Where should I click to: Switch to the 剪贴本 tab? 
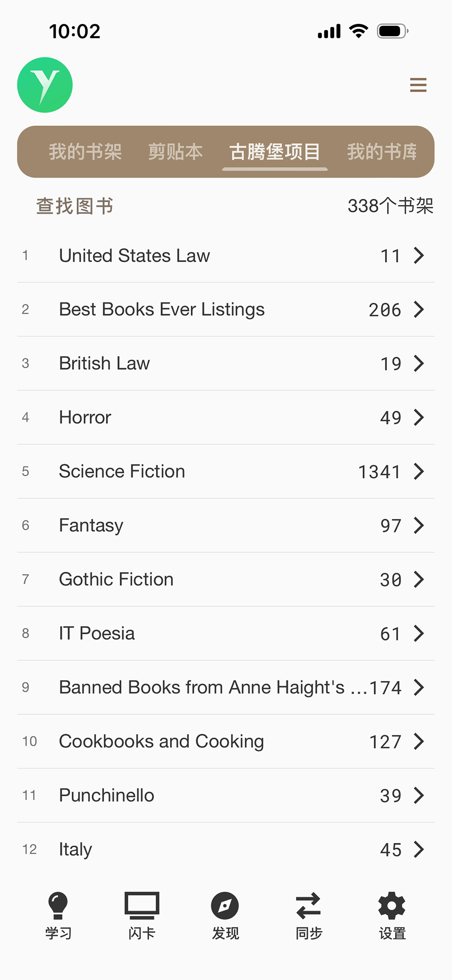[175, 152]
